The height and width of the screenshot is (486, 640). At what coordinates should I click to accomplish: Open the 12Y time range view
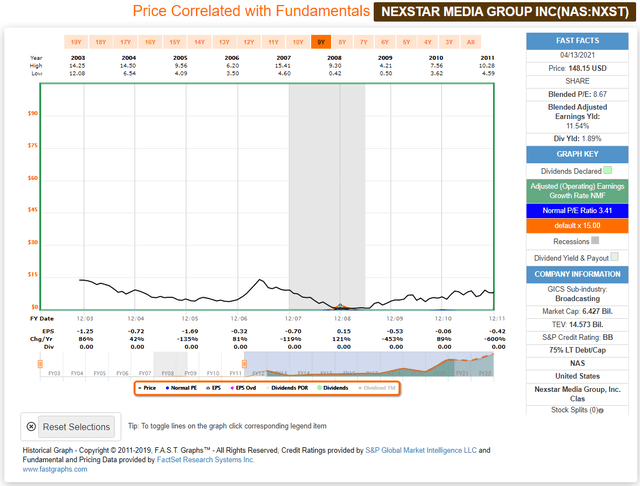pos(249,42)
